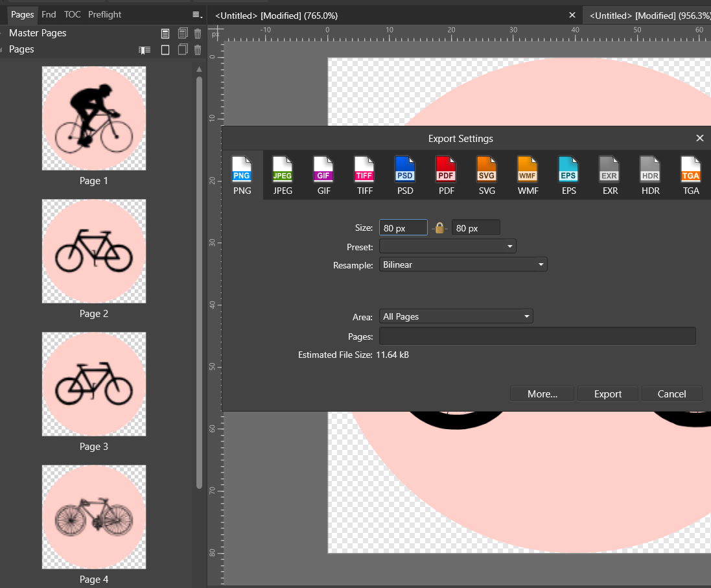Switch to the Preflight tab
This screenshot has height=588, width=711.
tap(104, 14)
